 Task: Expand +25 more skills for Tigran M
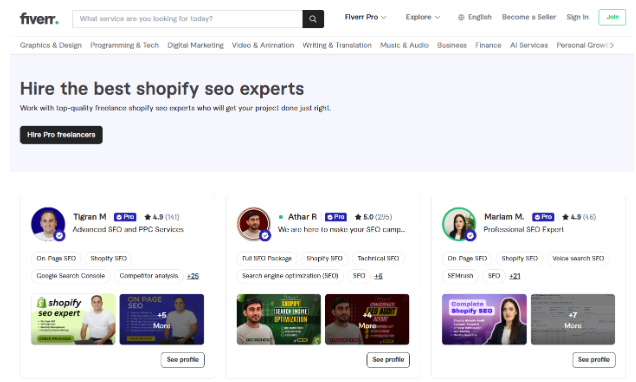pos(193,276)
